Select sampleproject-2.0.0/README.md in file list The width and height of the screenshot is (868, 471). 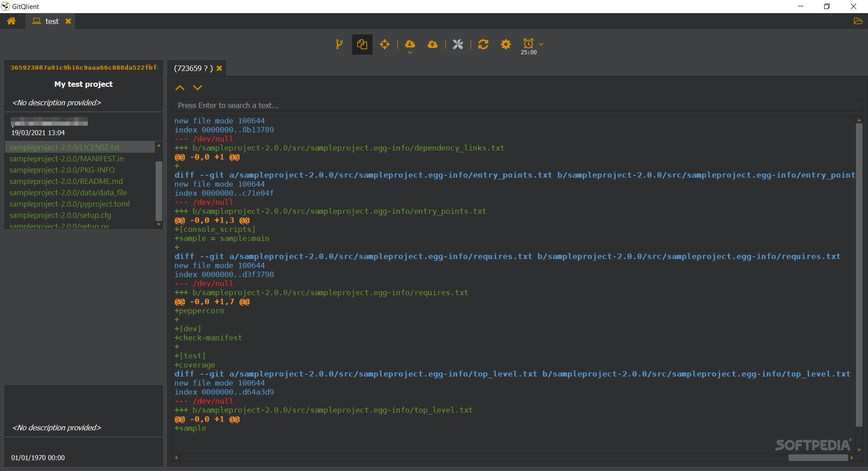[x=80, y=181]
